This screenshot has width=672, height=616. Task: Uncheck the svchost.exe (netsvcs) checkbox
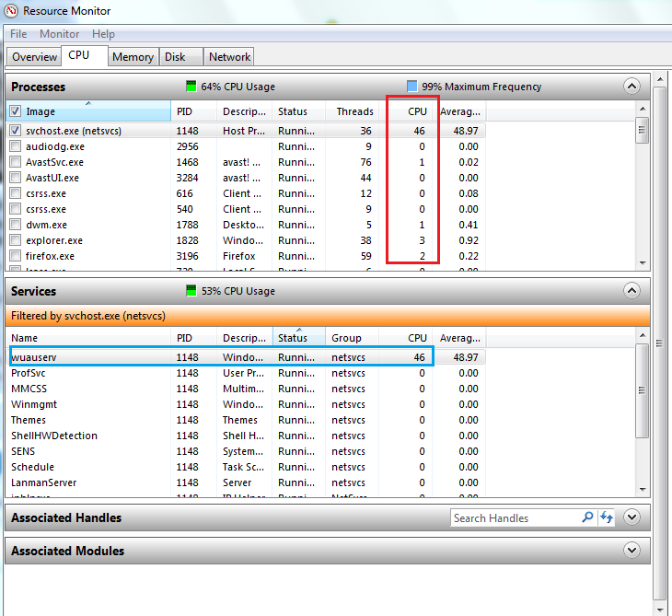(x=15, y=131)
